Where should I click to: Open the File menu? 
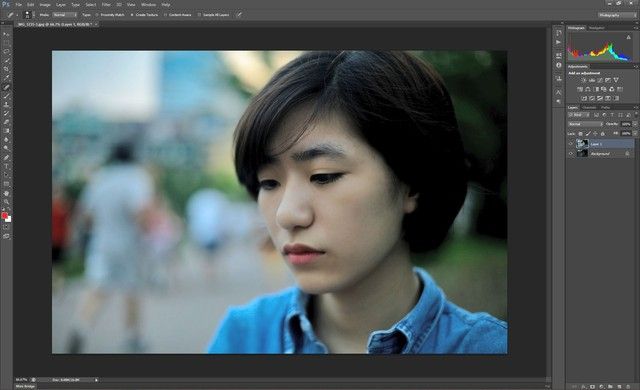coord(19,4)
